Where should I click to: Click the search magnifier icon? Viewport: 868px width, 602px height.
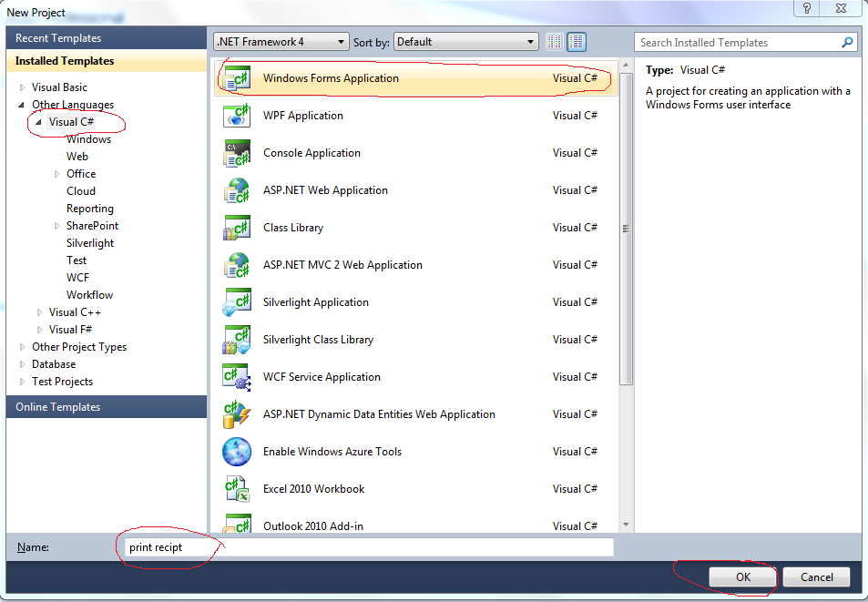coord(847,42)
